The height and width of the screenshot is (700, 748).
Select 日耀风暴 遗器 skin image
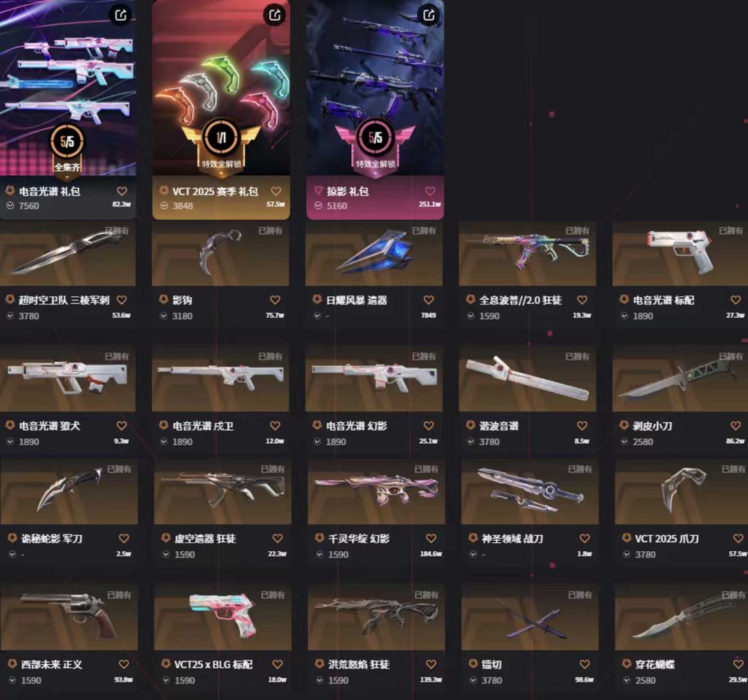(374, 253)
